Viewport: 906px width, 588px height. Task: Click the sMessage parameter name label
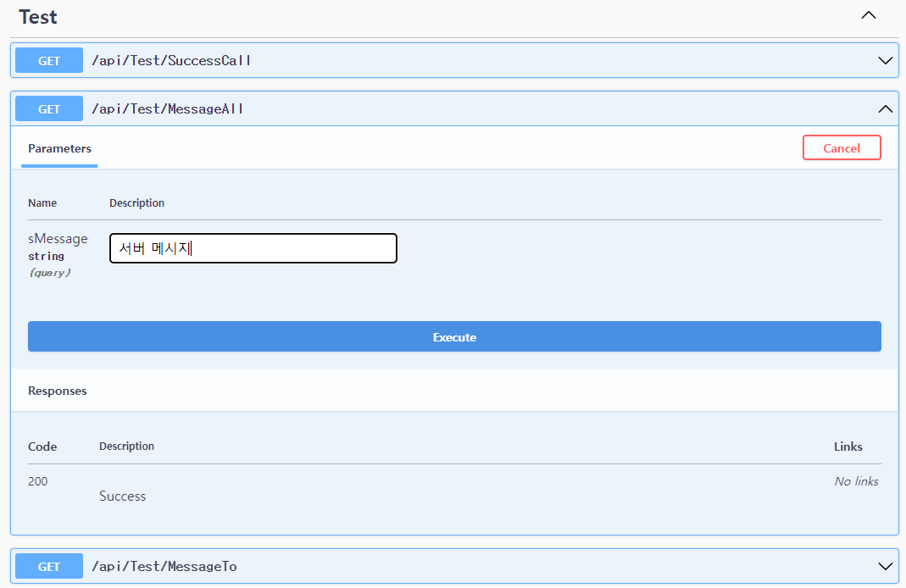tap(58, 239)
